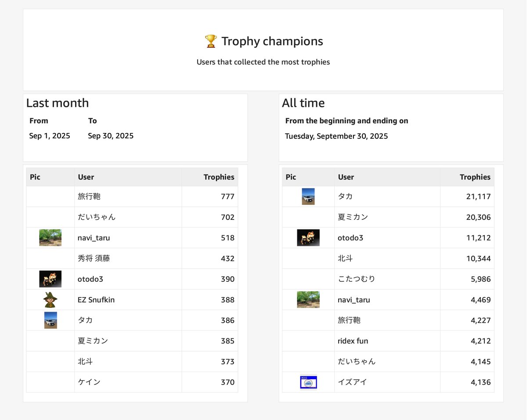Image resolution: width=527 pixels, height=420 pixels.
Task: Select user otodo3 in Last month table
Action: click(x=90, y=279)
